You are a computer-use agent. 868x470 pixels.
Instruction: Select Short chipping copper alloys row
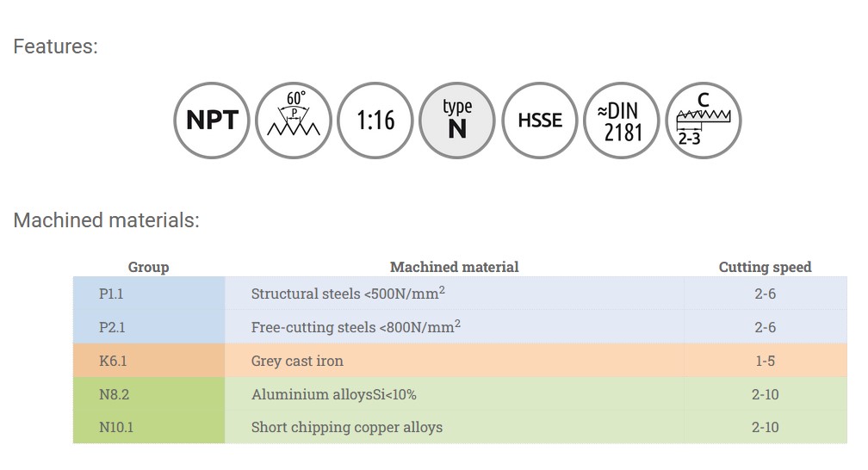(346, 427)
